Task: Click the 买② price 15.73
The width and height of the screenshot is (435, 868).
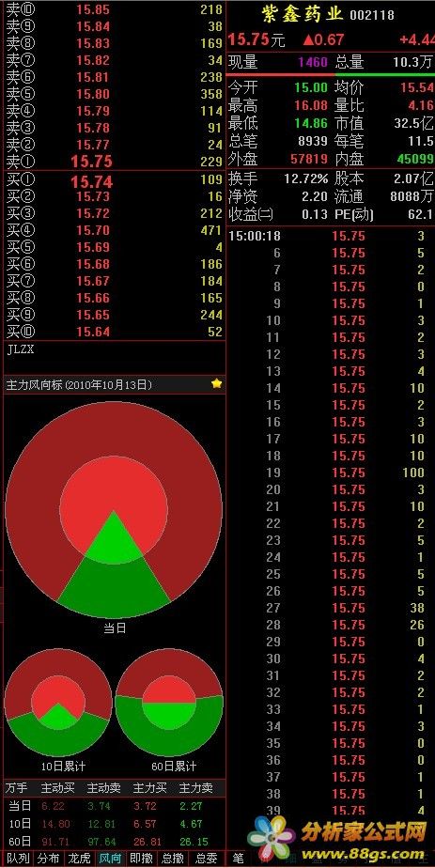Action: coord(93,196)
